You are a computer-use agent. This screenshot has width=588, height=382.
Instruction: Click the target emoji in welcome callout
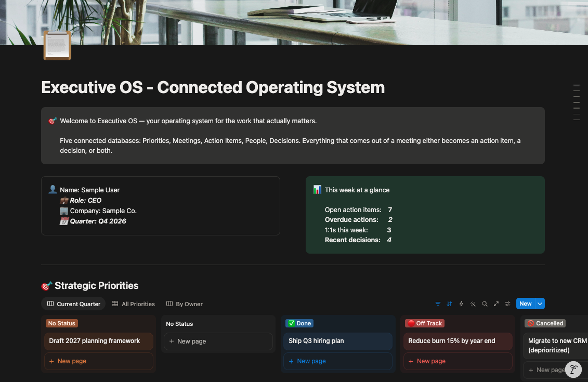pyautogui.click(x=53, y=121)
